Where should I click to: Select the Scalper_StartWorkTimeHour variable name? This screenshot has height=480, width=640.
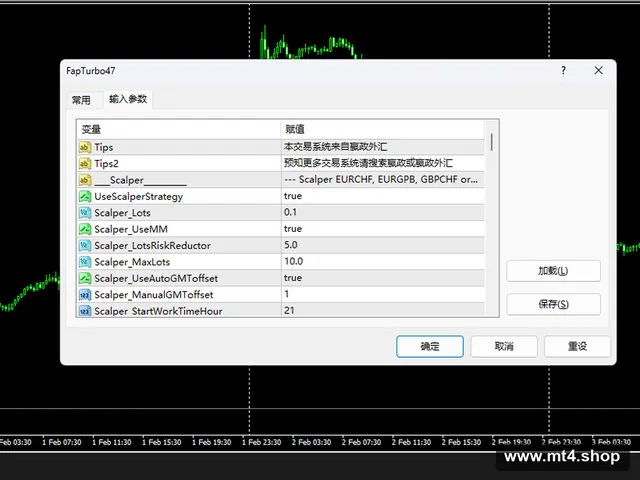(x=158, y=311)
